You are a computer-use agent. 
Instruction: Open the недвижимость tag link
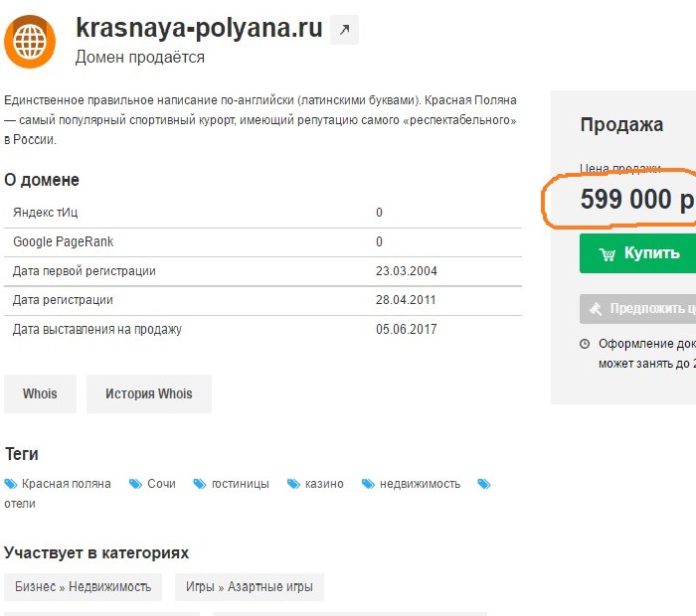tap(419, 484)
